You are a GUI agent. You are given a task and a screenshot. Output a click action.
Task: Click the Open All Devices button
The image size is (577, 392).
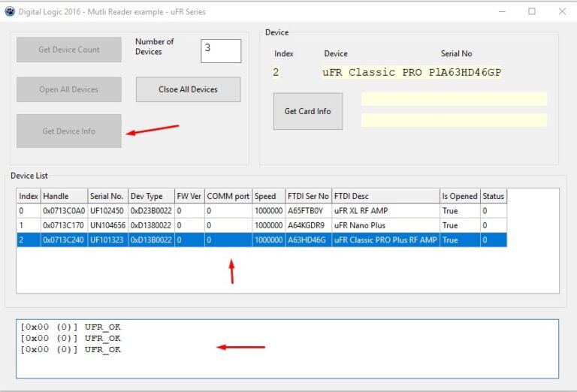tap(69, 89)
